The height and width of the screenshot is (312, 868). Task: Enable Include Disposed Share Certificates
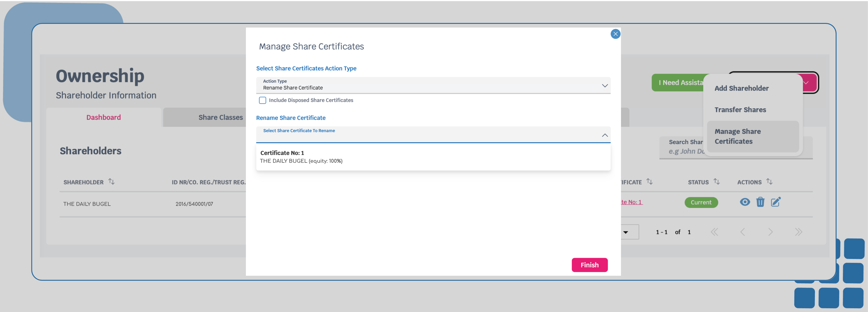coord(262,100)
